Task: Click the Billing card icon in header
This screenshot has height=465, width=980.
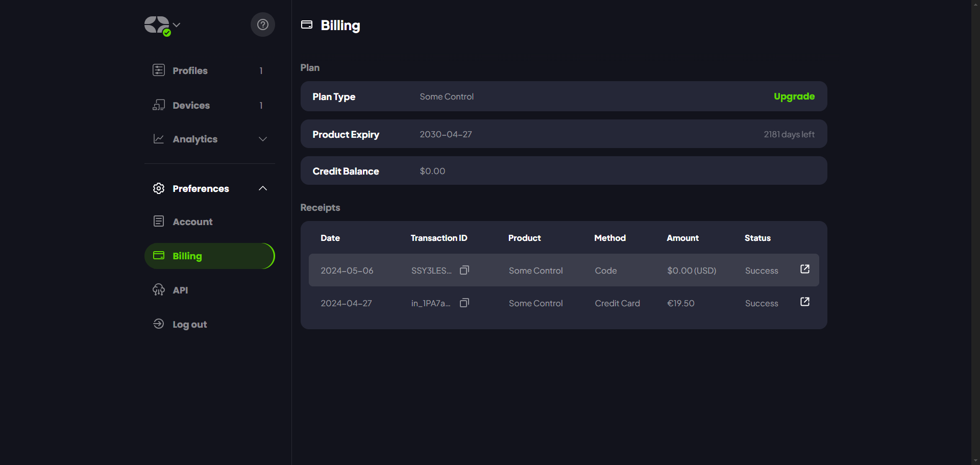Action: [307, 25]
